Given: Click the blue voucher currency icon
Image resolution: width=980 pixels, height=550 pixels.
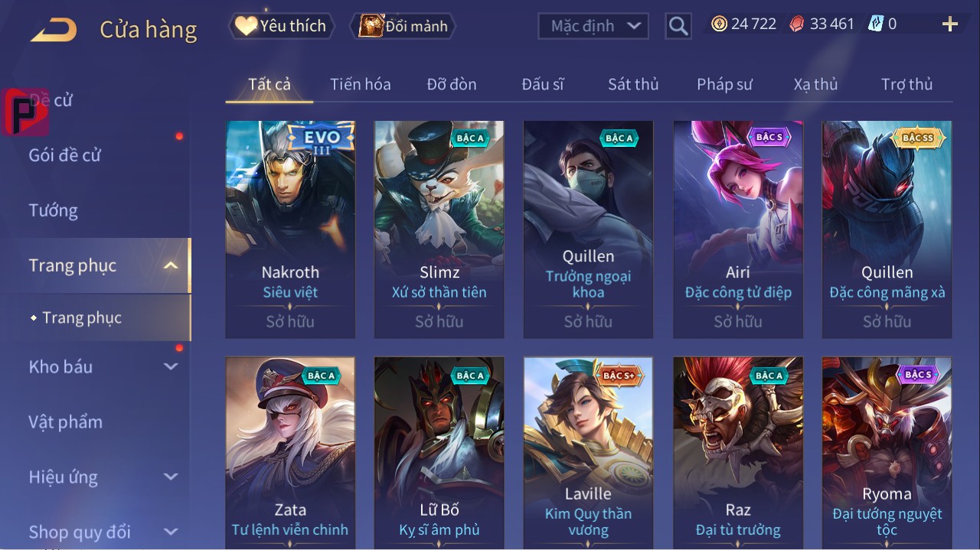Looking at the screenshot, I should (876, 24).
